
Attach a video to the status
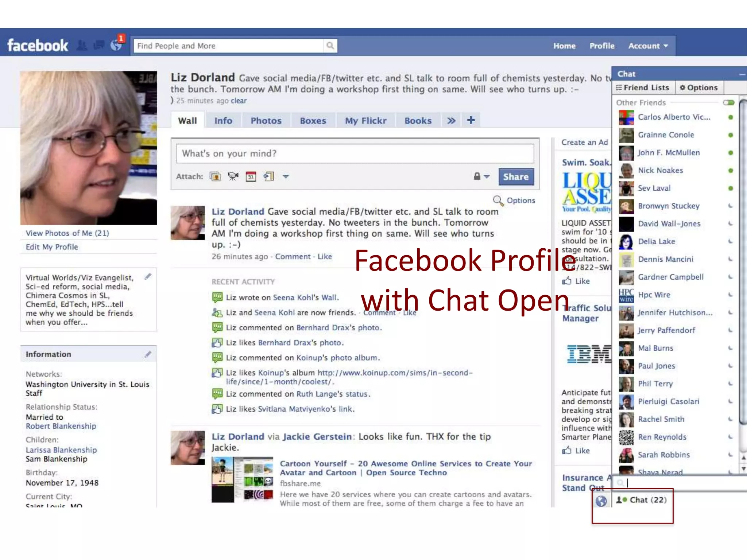(x=233, y=176)
